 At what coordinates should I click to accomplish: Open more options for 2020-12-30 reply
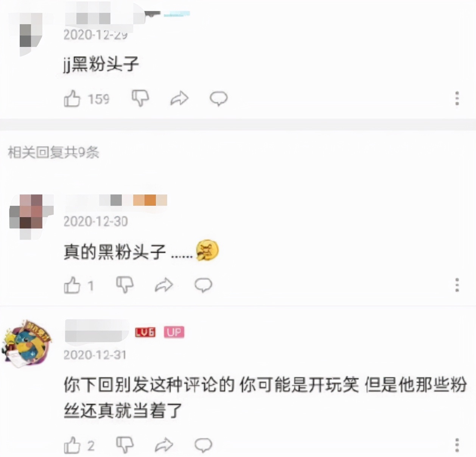tap(457, 285)
